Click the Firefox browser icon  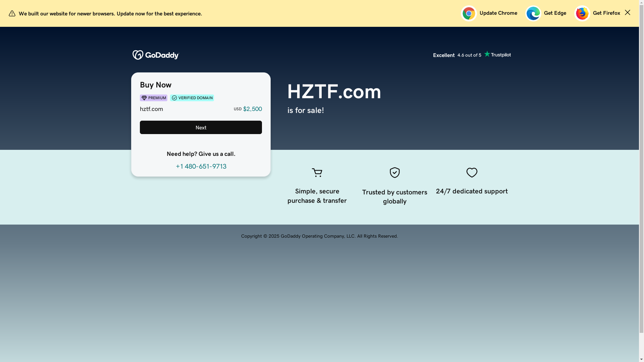[582, 13]
